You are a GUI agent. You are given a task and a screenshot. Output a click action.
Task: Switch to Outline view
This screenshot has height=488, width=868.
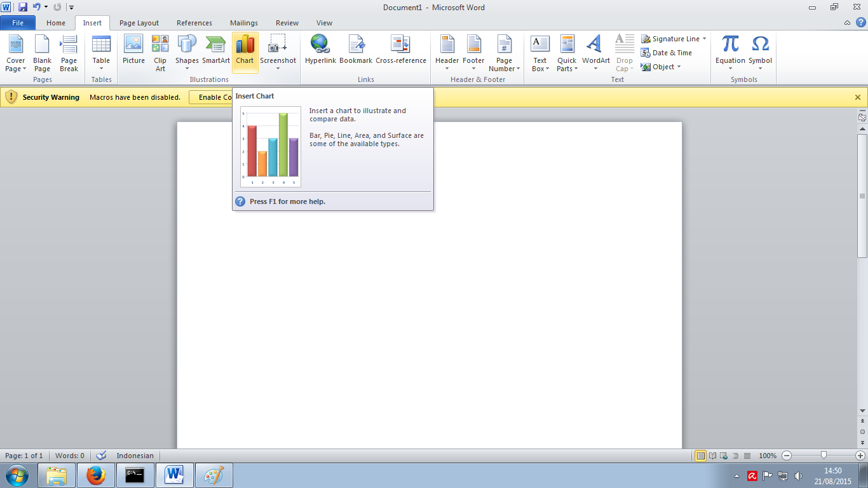(736, 456)
